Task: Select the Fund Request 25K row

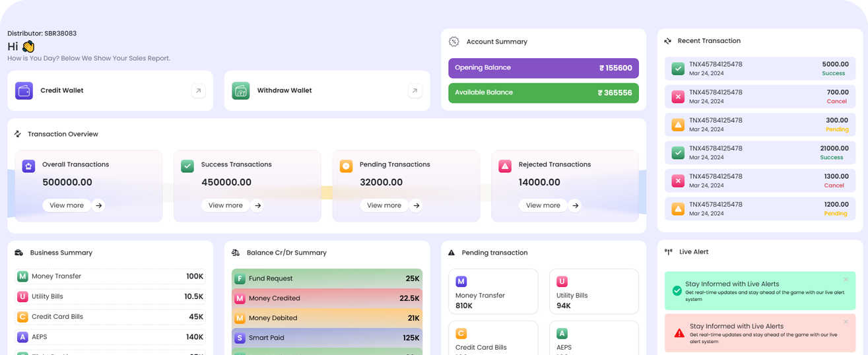Action: (x=327, y=278)
